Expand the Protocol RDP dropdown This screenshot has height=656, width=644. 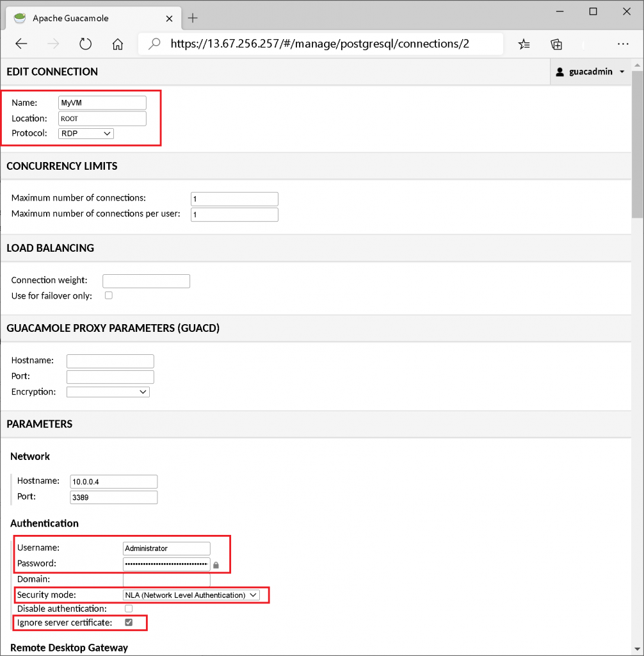click(86, 133)
